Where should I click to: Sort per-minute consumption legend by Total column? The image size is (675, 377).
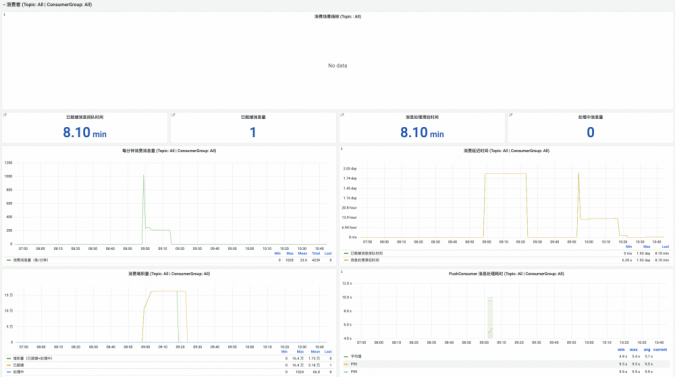316,253
